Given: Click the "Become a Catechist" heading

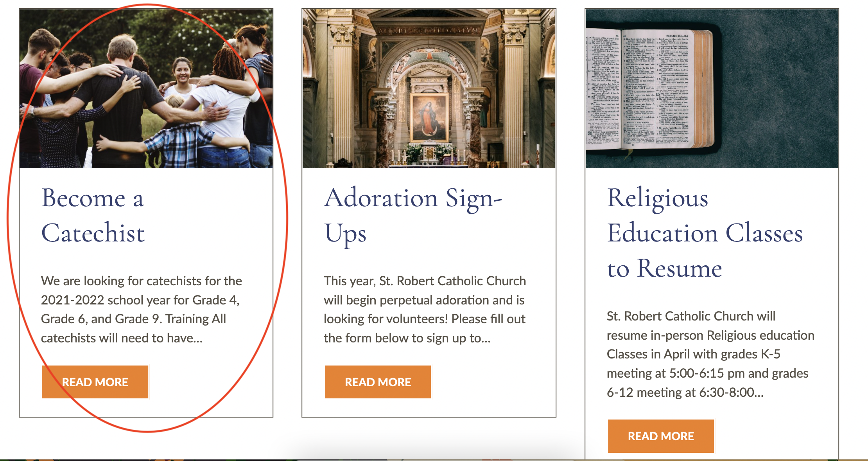Looking at the screenshot, I should (x=93, y=215).
